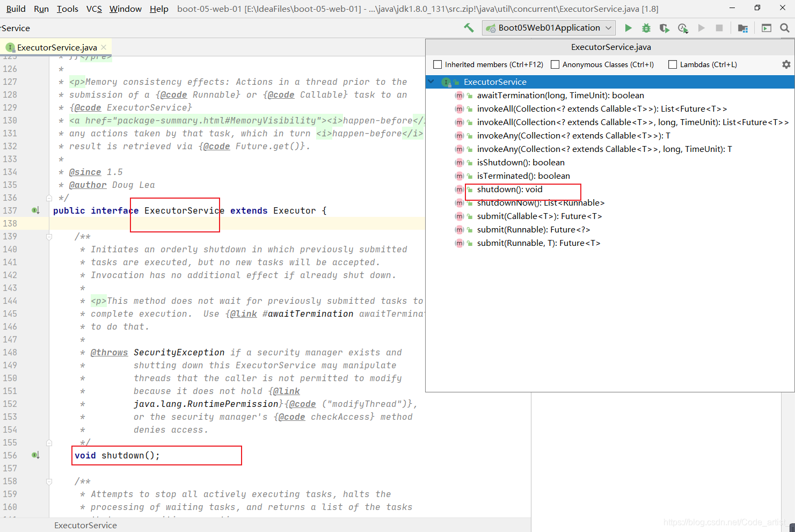This screenshot has width=795, height=532.
Task: Select invokeAny(Collection): T entry
Action: [x=573, y=136]
